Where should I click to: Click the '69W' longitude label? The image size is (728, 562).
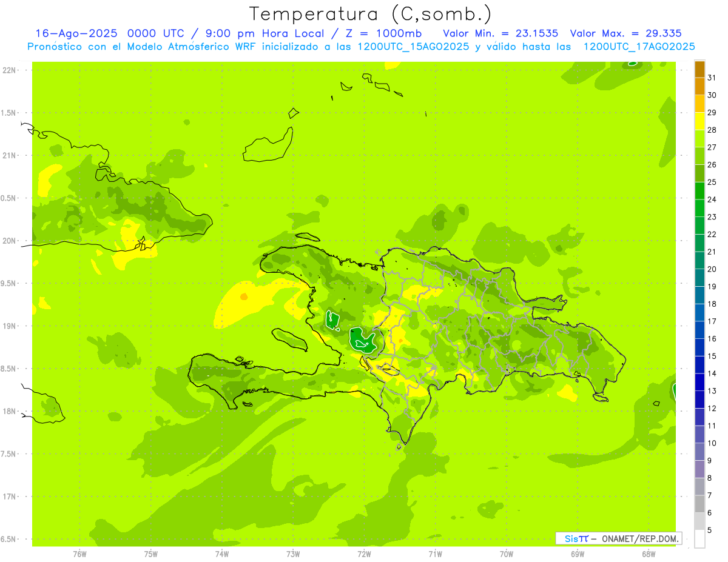[x=577, y=554]
